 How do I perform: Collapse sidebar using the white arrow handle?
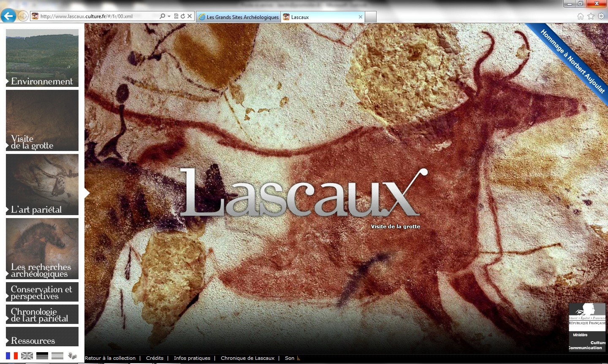tap(87, 193)
